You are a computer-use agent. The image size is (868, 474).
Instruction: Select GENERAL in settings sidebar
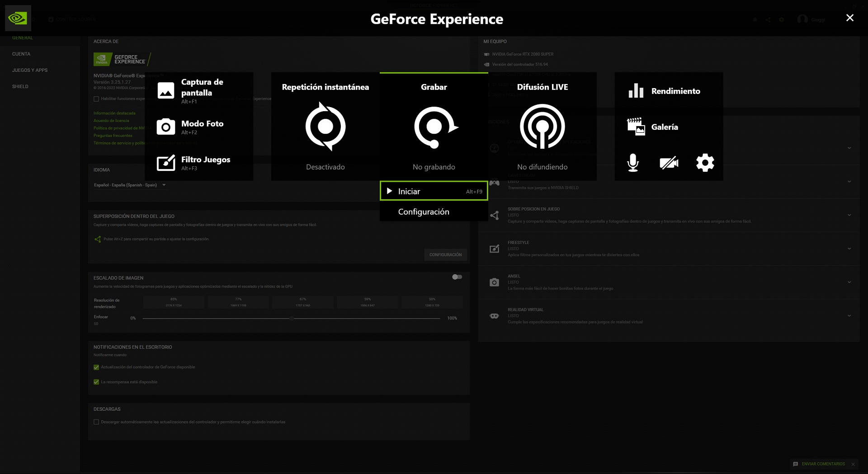click(x=23, y=38)
